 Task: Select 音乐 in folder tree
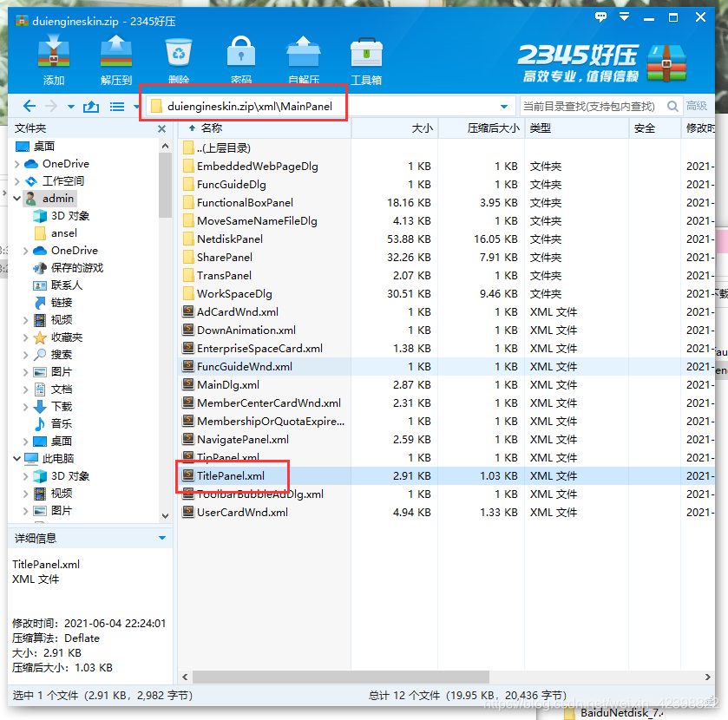tap(62, 424)
